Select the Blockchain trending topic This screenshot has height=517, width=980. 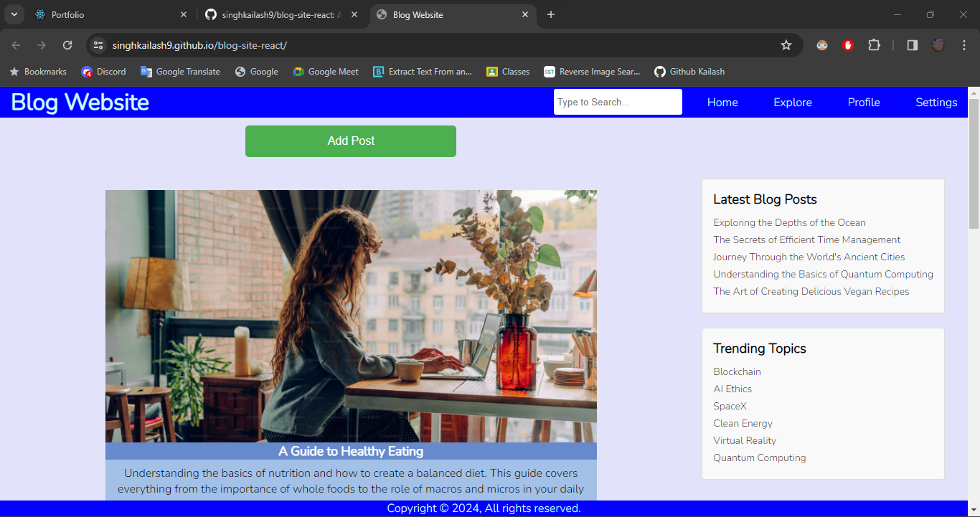pyautogui.click(x=737, y=371)
